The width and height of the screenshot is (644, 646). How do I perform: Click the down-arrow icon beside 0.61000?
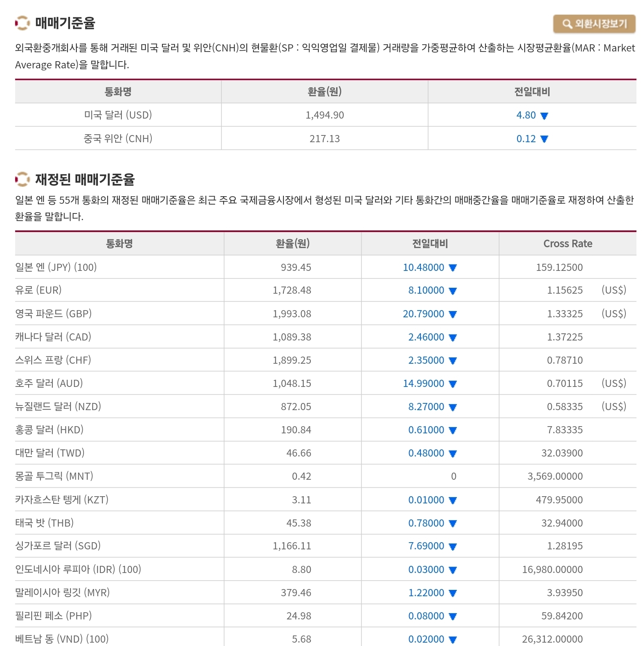(x=453, y=431)
